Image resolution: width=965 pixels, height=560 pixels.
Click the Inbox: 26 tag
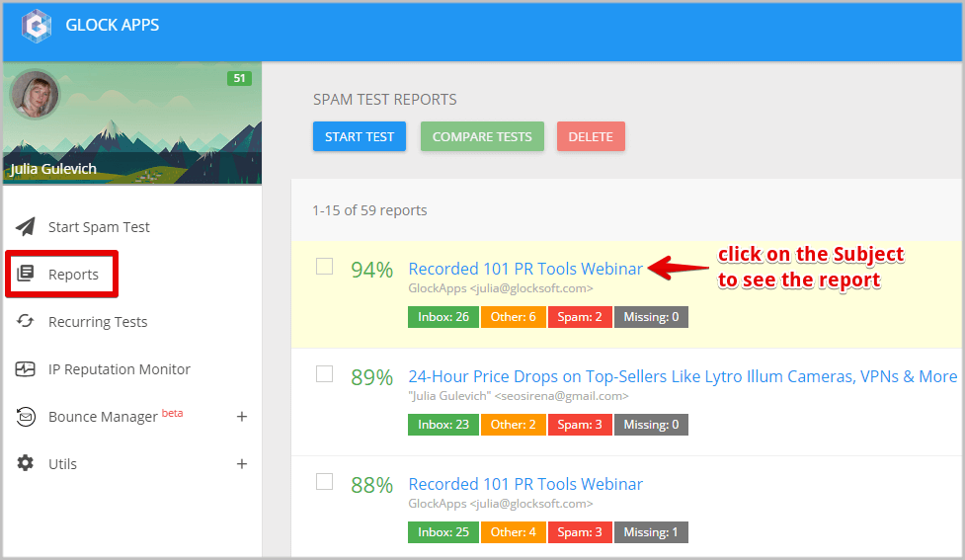click(x=443, y=317)
